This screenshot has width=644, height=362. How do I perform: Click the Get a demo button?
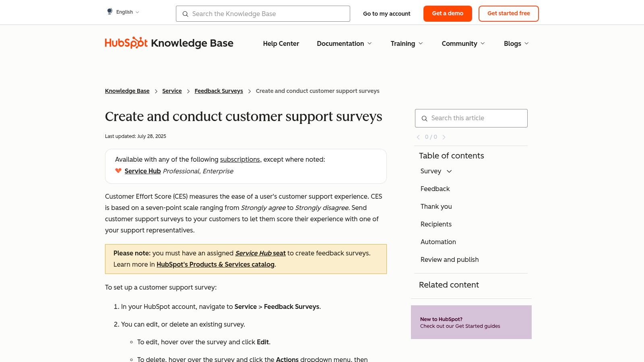pos(448,13)
